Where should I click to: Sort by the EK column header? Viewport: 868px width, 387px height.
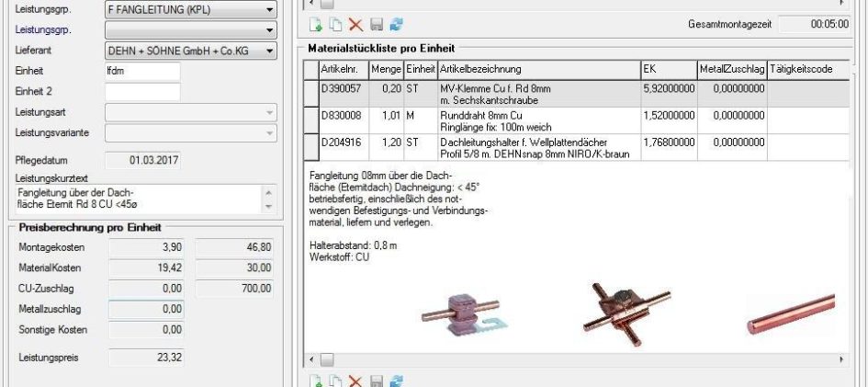668,70
